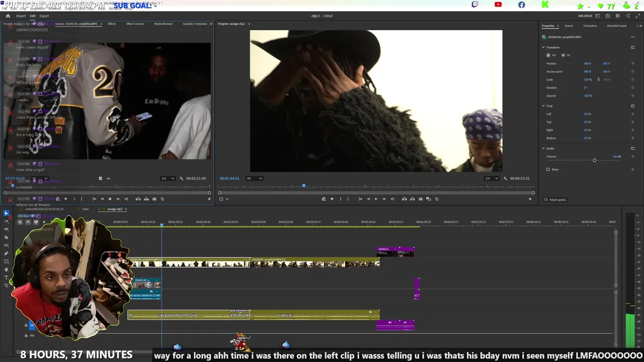Toggle Scale keyframe animation
644x362 pixels.
[632, 79]
